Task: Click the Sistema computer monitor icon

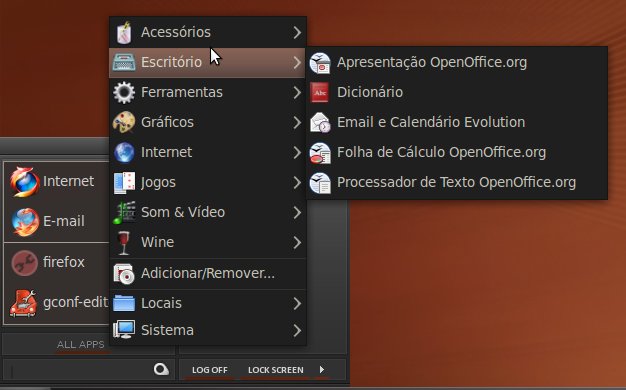Action: [x=124, y=330]
